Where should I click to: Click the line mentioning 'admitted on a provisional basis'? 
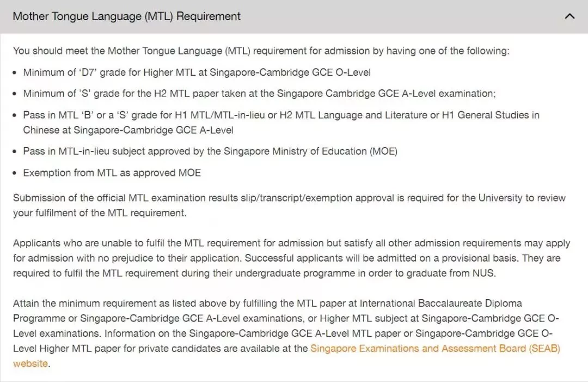(287, 258)
